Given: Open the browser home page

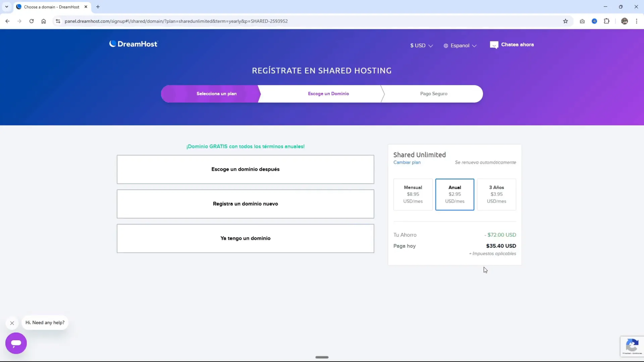Looking at the screenshot, I should (x=43, y=21).
